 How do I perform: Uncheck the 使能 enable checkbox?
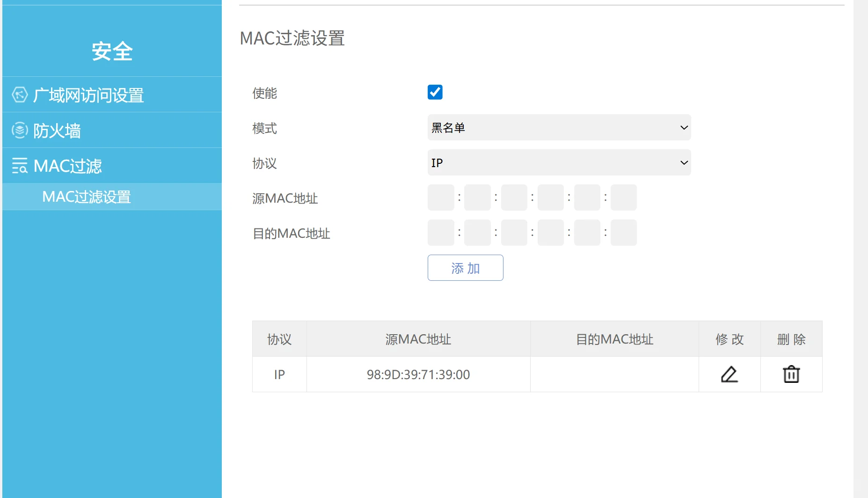coord(435,92)
